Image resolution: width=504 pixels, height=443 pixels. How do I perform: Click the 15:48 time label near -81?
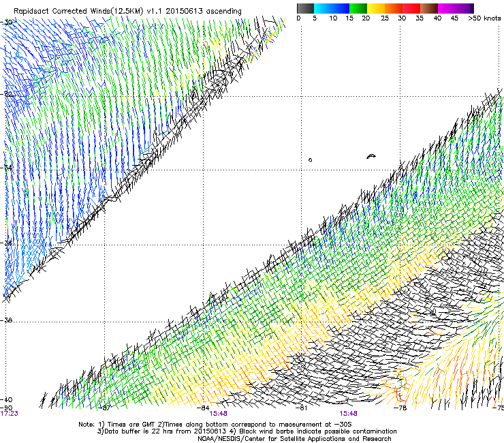coord(348,414)
